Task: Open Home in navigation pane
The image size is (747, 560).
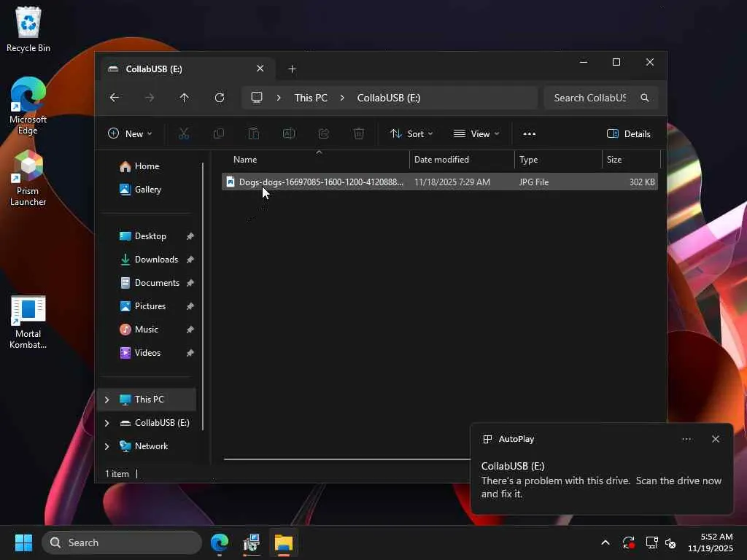Action: pos(147,166)
